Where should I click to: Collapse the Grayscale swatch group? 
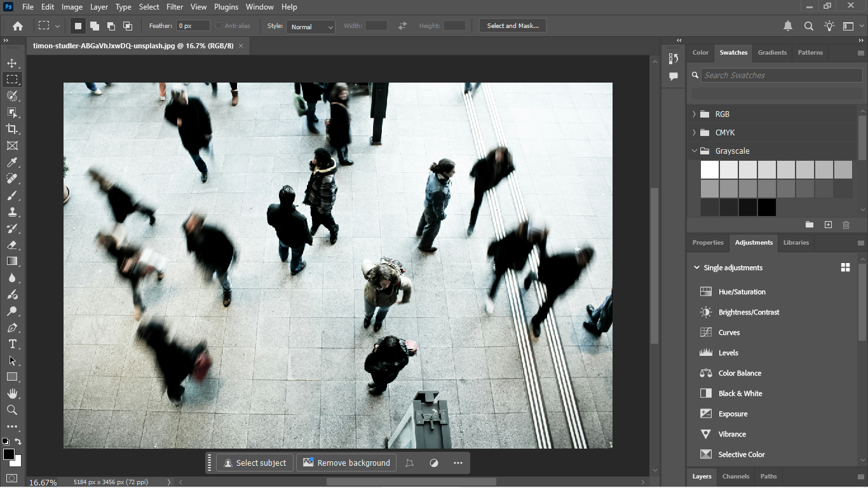coord(694,151)
